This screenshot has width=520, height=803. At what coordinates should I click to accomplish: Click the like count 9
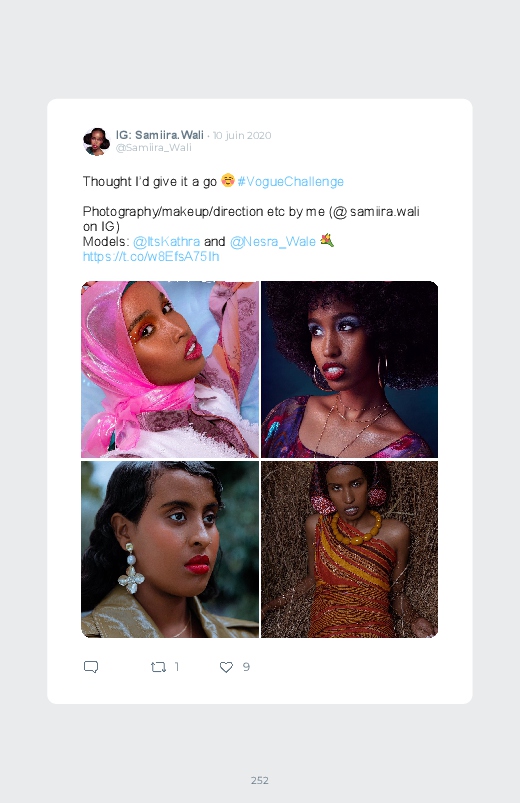[246, 667]
